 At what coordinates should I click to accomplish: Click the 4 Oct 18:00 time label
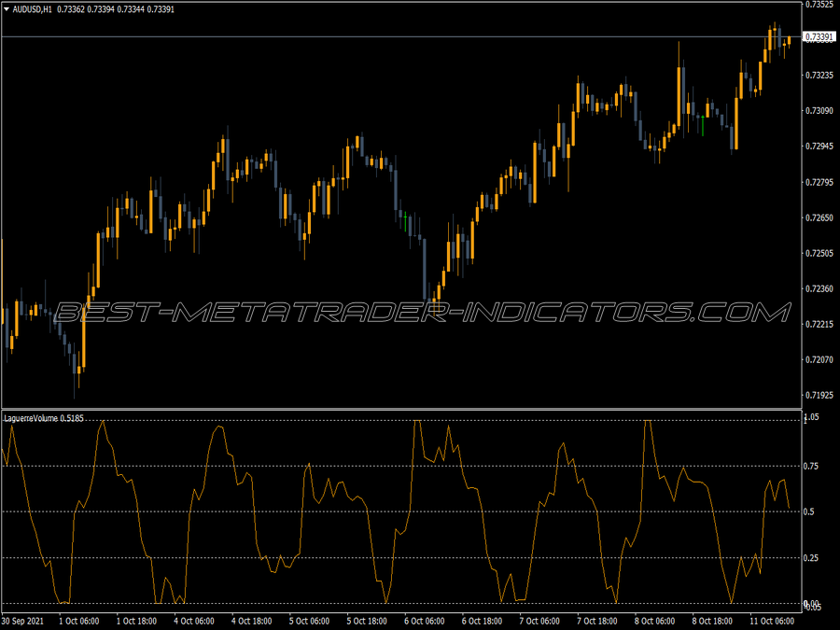[252, 621]
